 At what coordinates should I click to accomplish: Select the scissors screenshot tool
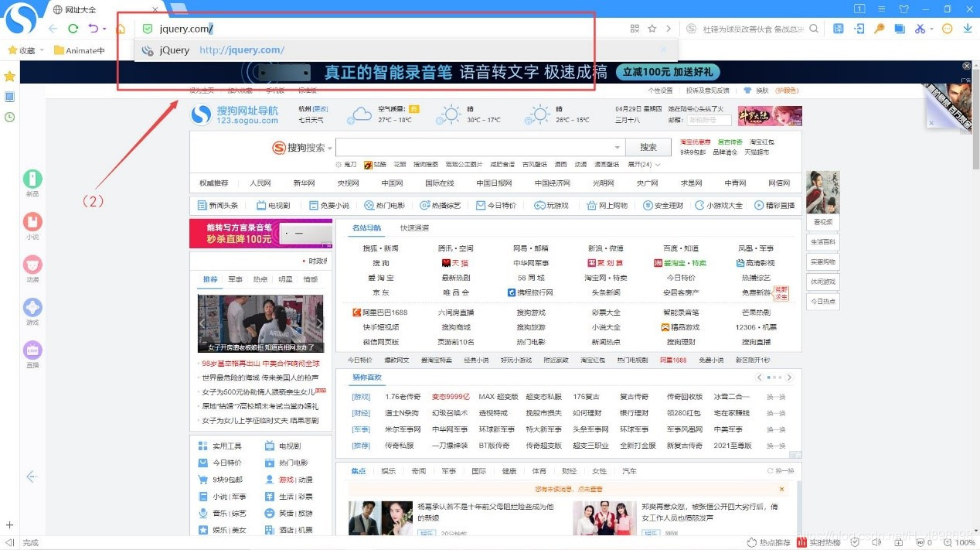(920, 29)
